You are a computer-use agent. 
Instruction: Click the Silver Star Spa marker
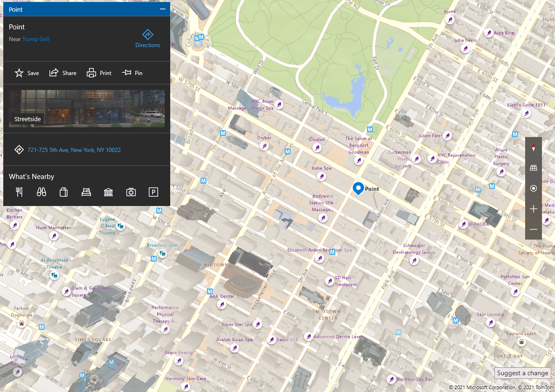pos(258,324)
